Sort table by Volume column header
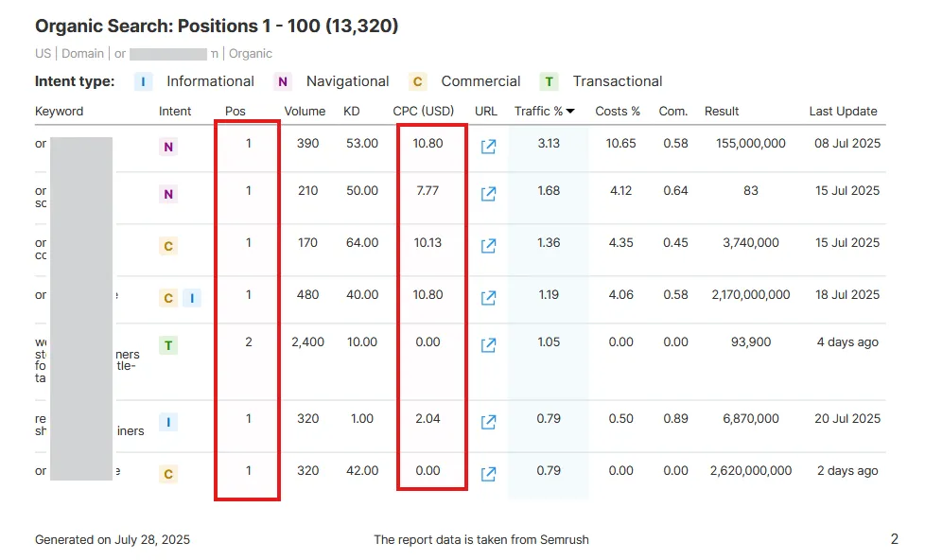This screenshot has width=925, height=560. [305, 111]
